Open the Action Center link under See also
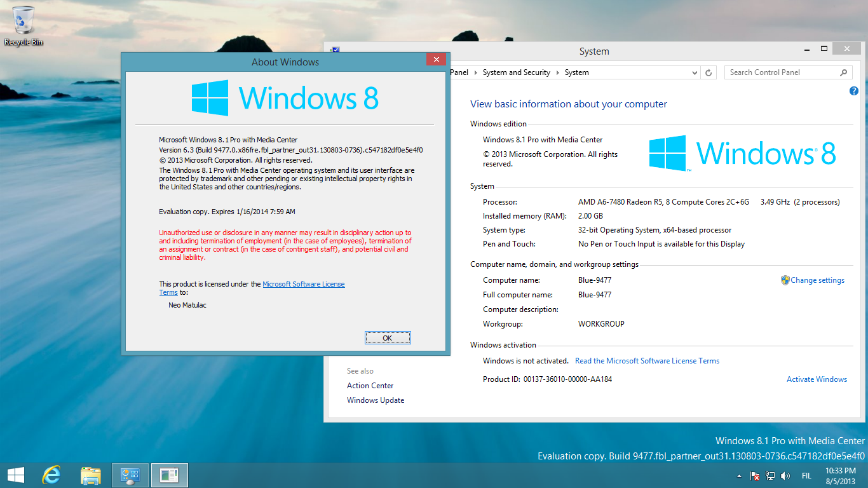 click(x=370, y=386)
